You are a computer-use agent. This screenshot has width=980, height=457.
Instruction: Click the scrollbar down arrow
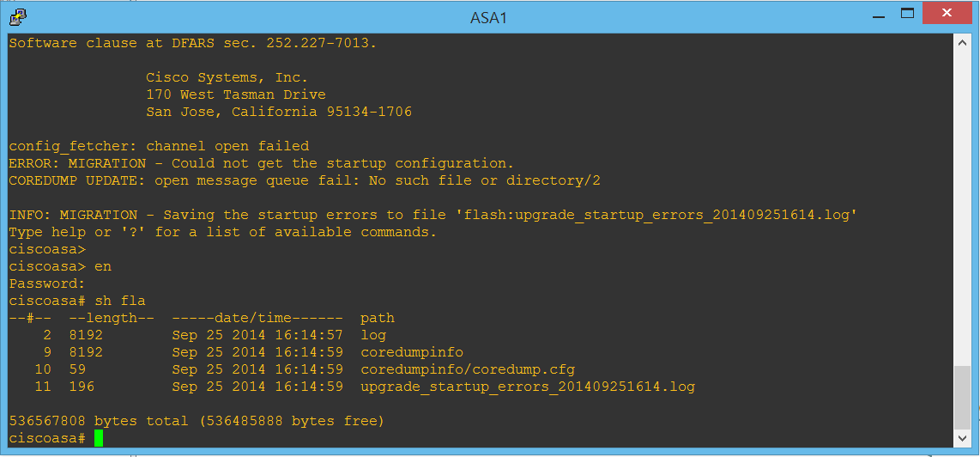point(963,438)
